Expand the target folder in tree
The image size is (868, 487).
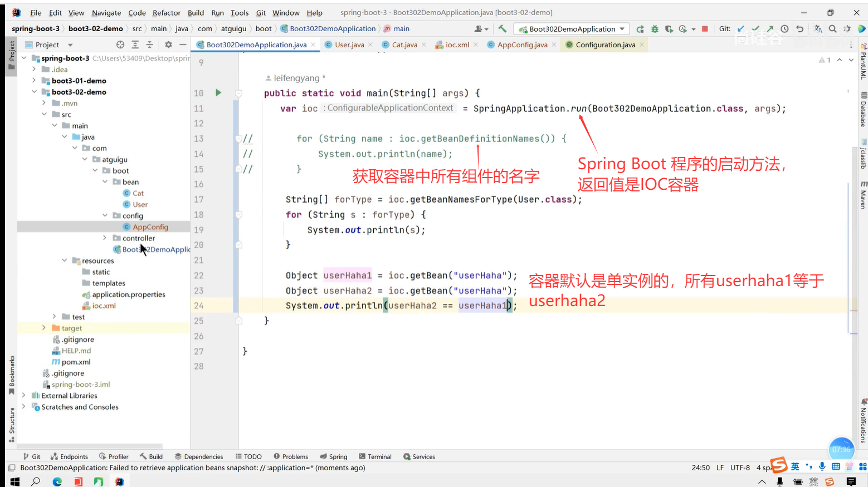(44, 328)
